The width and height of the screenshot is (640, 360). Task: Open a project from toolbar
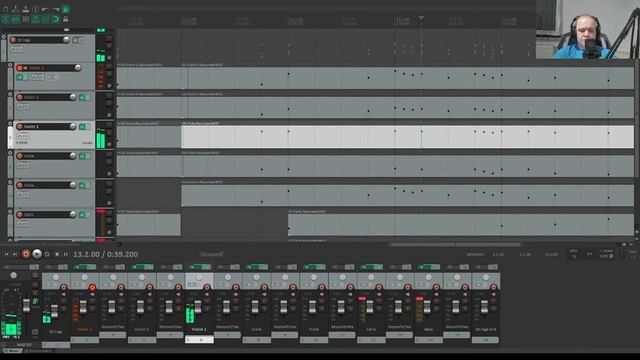(16, 9)
